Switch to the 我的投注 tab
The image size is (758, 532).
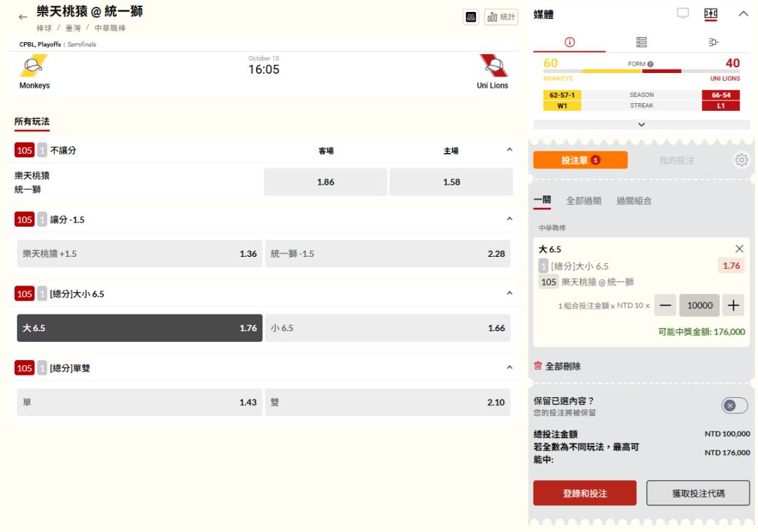pos(676,160)
